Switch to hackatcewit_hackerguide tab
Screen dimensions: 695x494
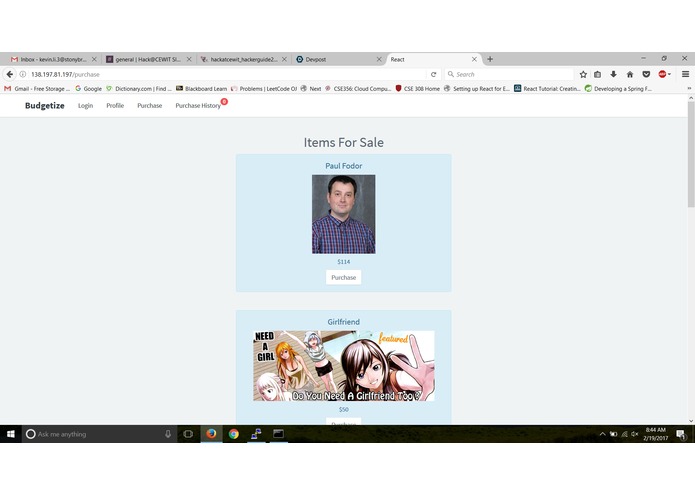tap(243, 59)
